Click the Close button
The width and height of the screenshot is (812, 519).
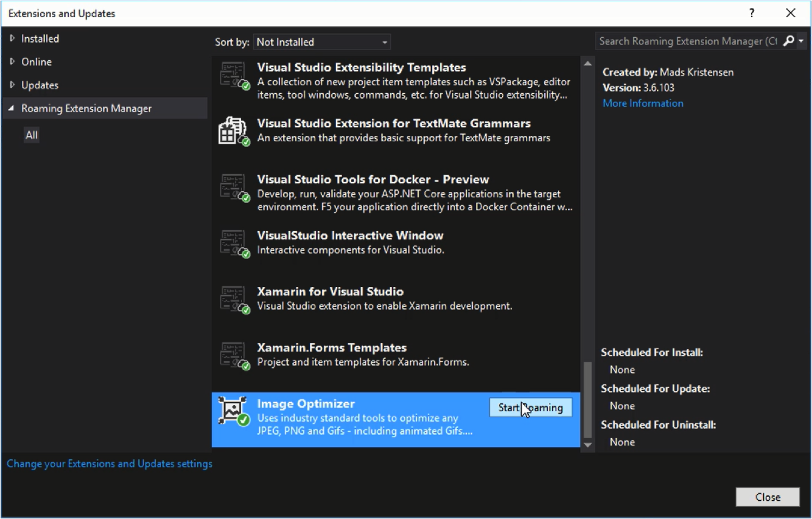[x=768, y=497]
